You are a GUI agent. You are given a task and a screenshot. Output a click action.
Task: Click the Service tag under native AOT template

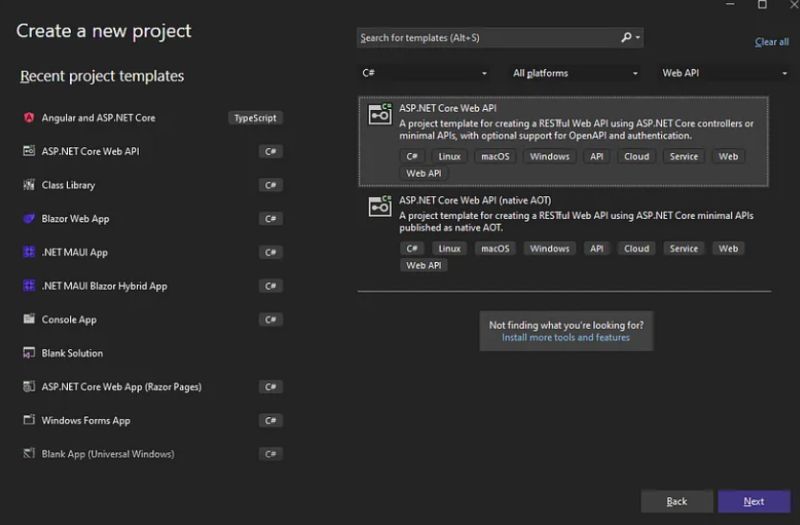(684, 248)
